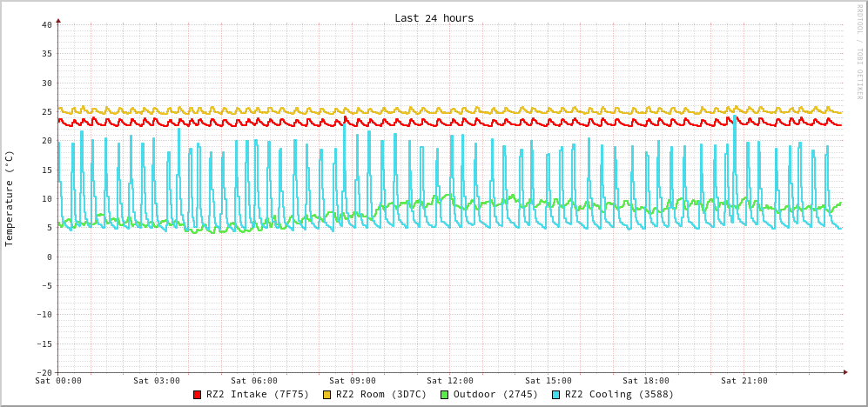The width and height of the screenshot is (868, 407).
Task: Click the Sat 12:00 time axis label
Action: [450, 381]
